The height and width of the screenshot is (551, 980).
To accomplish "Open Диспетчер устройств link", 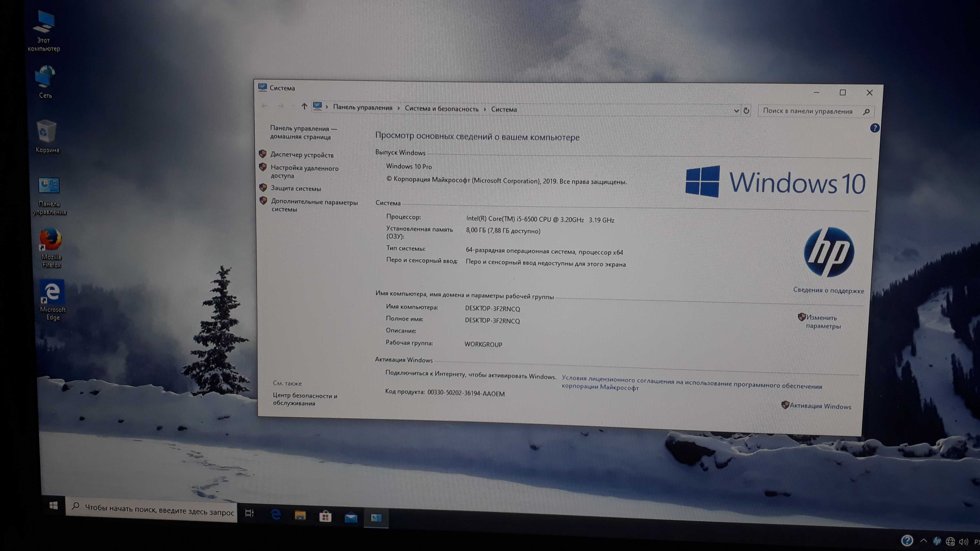I will pos(302,155).
